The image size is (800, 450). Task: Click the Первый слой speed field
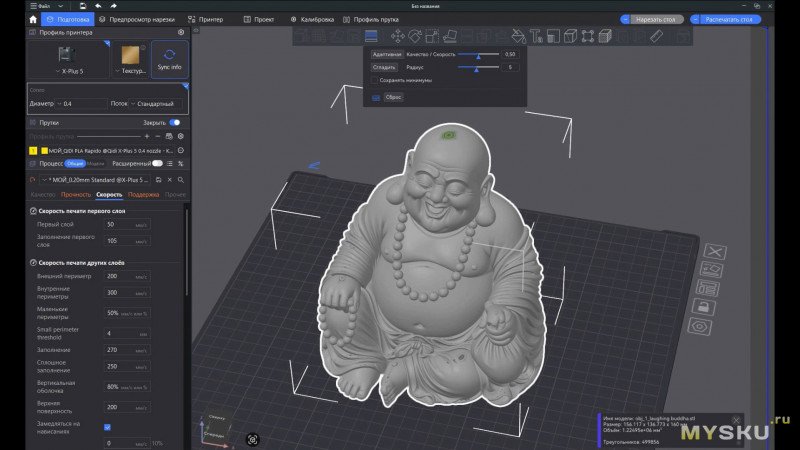[127, 224]
